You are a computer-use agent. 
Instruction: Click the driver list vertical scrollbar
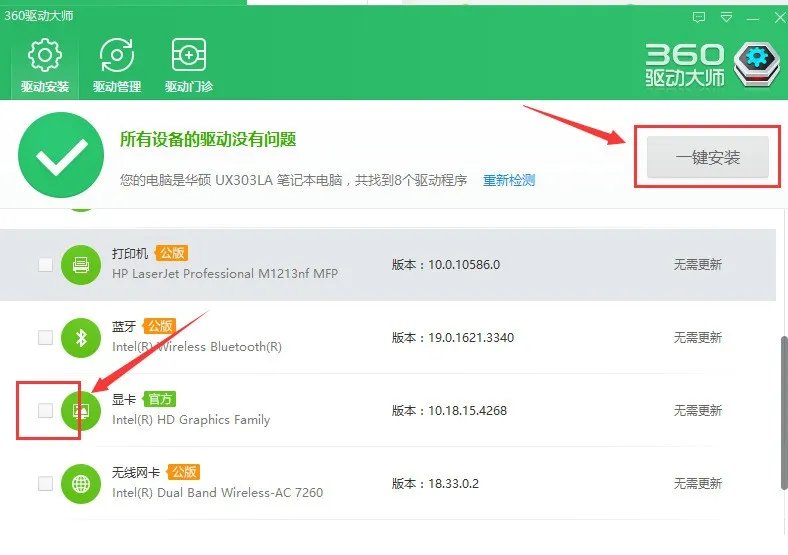point(783,412)
